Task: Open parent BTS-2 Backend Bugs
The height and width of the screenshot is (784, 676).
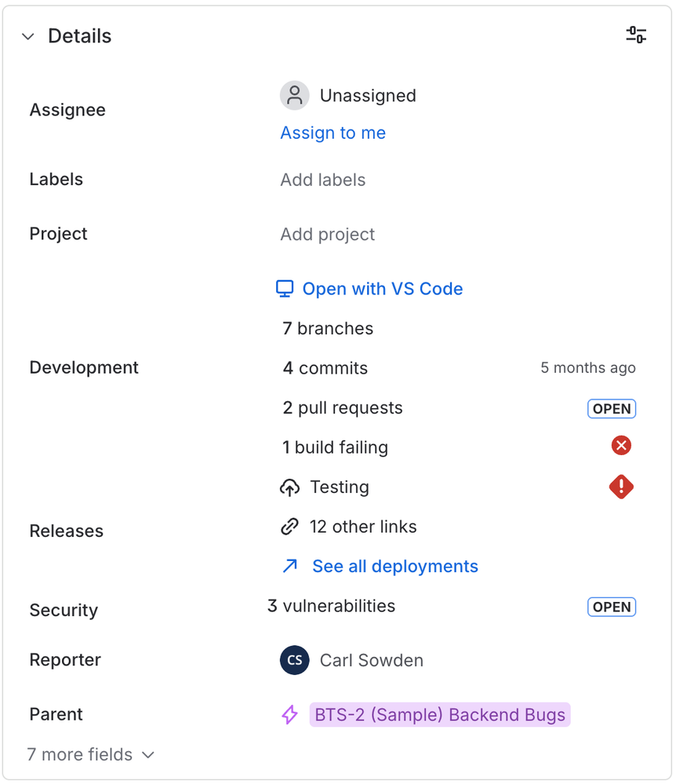Action: [x=439, y=715]
